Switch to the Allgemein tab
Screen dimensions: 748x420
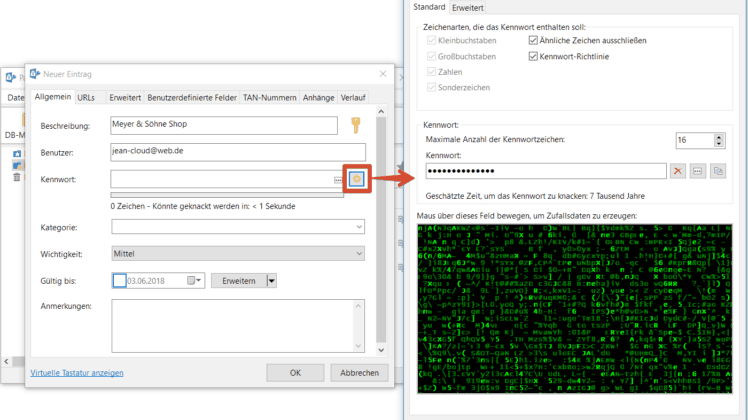[x=52, y=97]
